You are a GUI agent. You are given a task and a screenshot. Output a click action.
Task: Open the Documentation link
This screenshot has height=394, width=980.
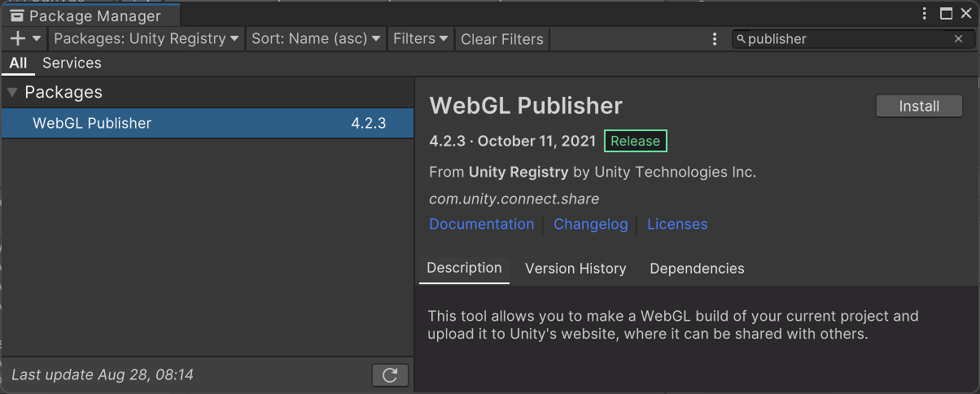[x=481, y=224]
